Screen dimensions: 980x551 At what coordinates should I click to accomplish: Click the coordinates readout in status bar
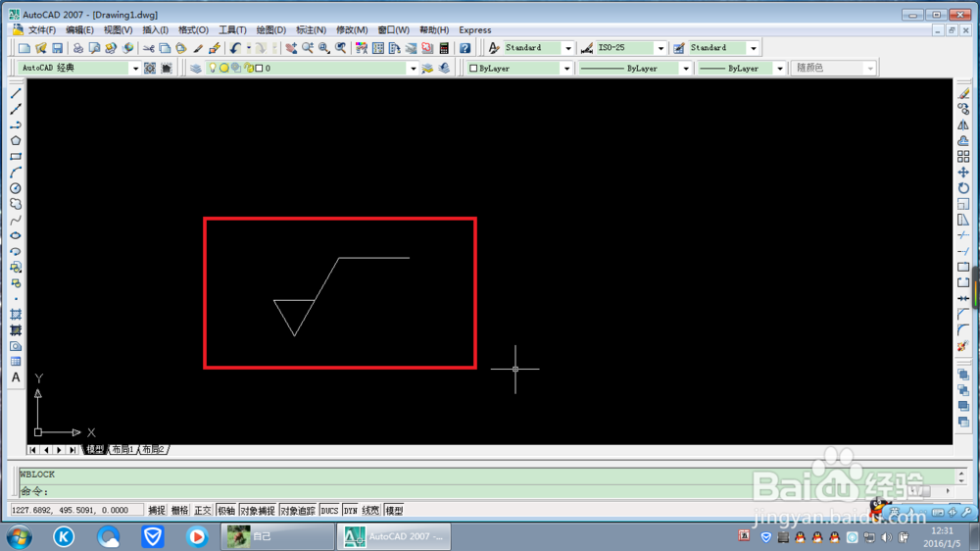click(76, 511)
